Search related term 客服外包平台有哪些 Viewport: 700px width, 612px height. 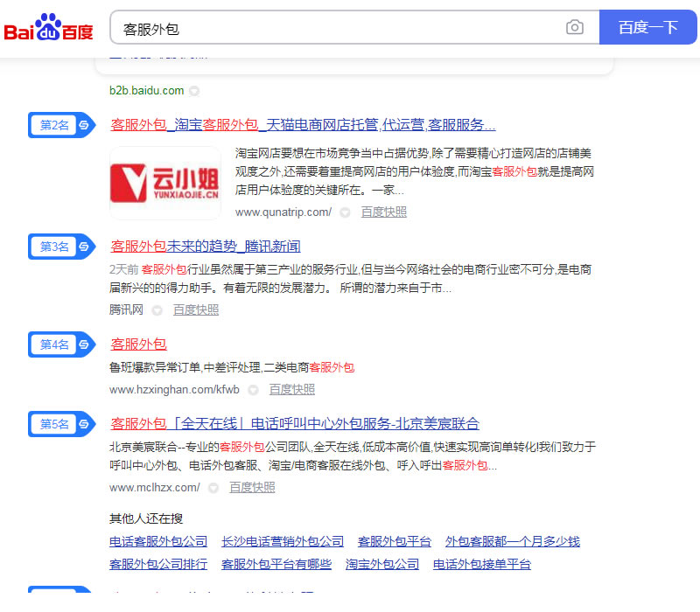tap(276, 564)
